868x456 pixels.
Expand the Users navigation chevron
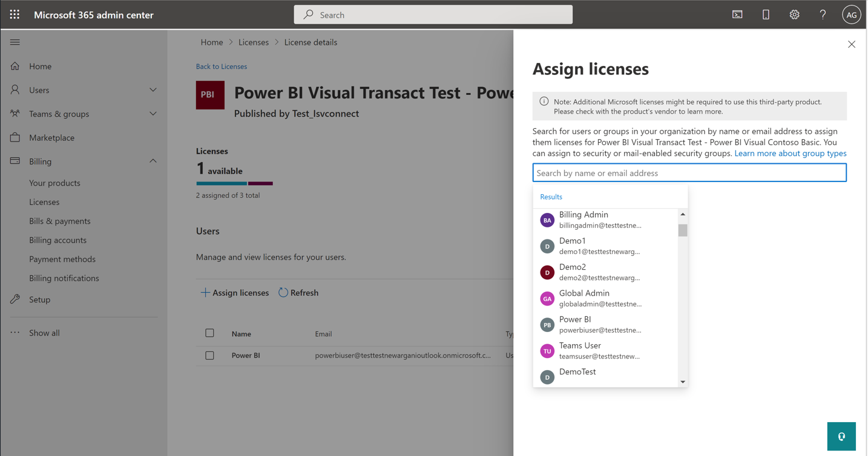coord(153,90)
